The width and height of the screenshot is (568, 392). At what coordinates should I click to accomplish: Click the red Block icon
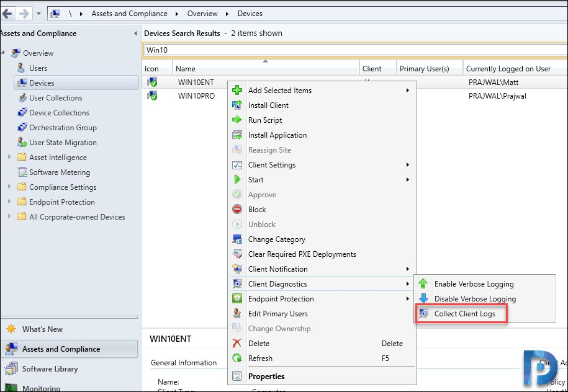[x=237, y=209]
